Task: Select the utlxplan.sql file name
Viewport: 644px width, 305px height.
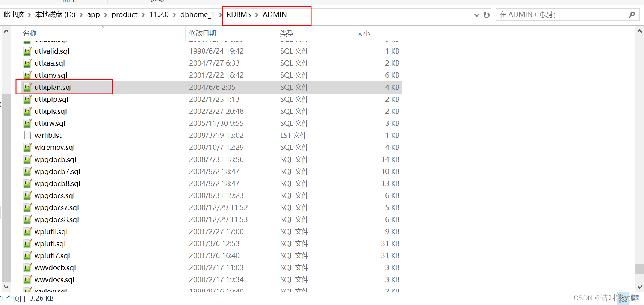Action: point(53,87)
